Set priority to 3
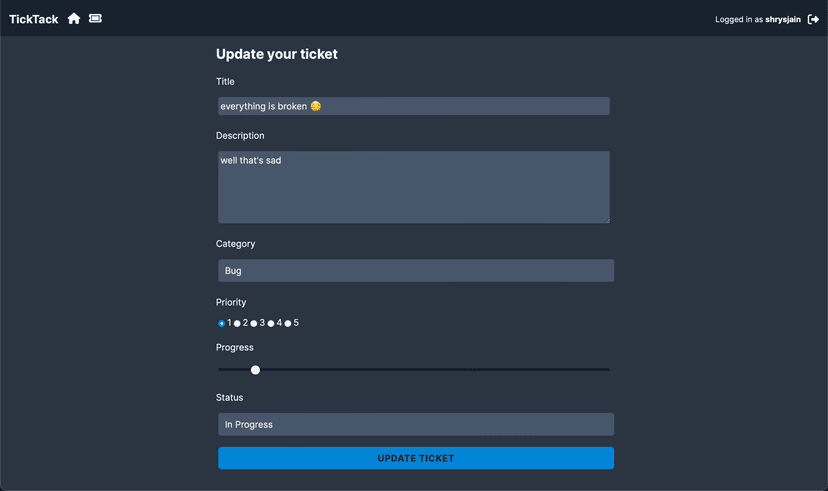 click(254, 323)
